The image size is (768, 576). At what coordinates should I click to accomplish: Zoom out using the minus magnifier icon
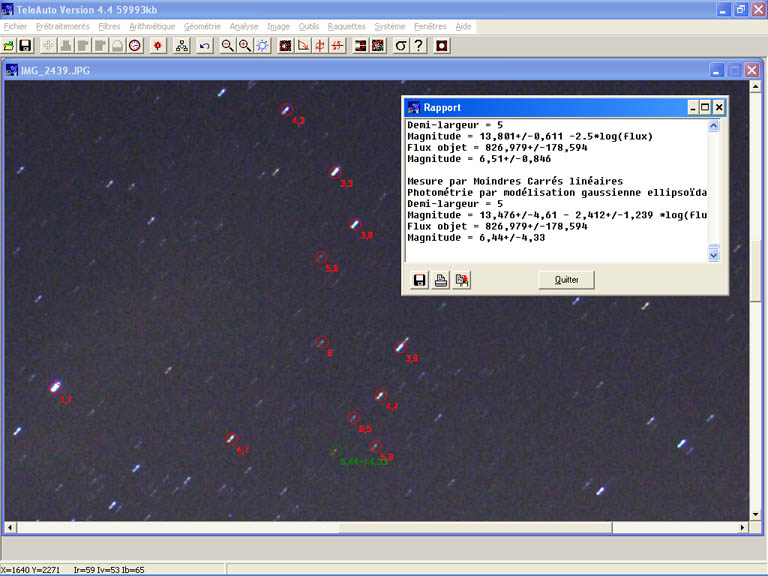click(x=227, y=46)
